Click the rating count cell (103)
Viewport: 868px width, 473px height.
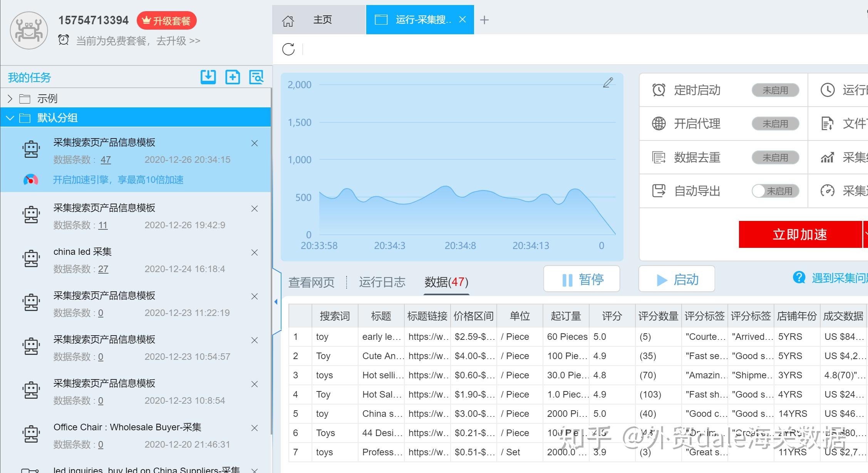[658, 394]
